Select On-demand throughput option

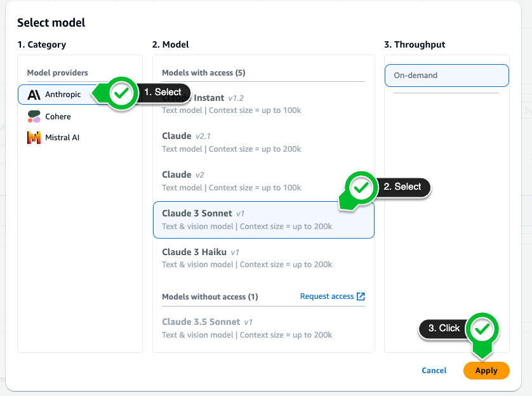[x=446, y=76]
